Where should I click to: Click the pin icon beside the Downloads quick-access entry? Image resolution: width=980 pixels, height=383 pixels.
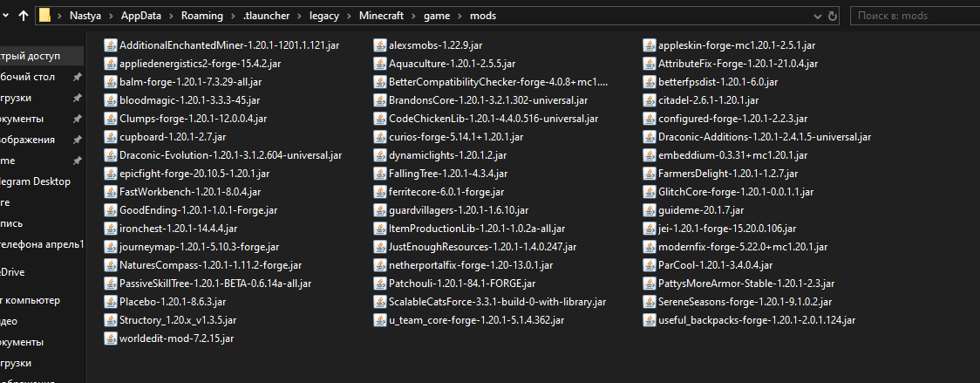tap(77, 99)
